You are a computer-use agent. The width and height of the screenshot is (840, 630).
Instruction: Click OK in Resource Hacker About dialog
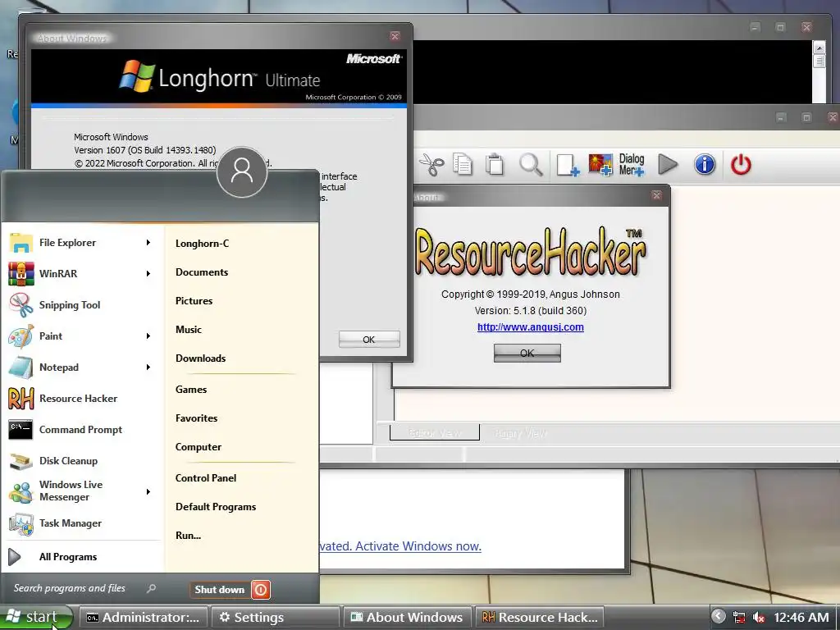coord(527,353)
